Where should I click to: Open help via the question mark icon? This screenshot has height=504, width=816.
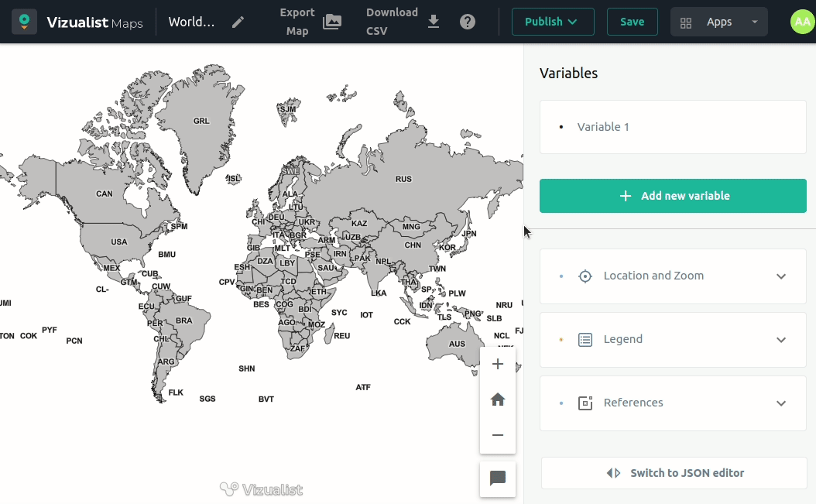(x=468, y=22)
